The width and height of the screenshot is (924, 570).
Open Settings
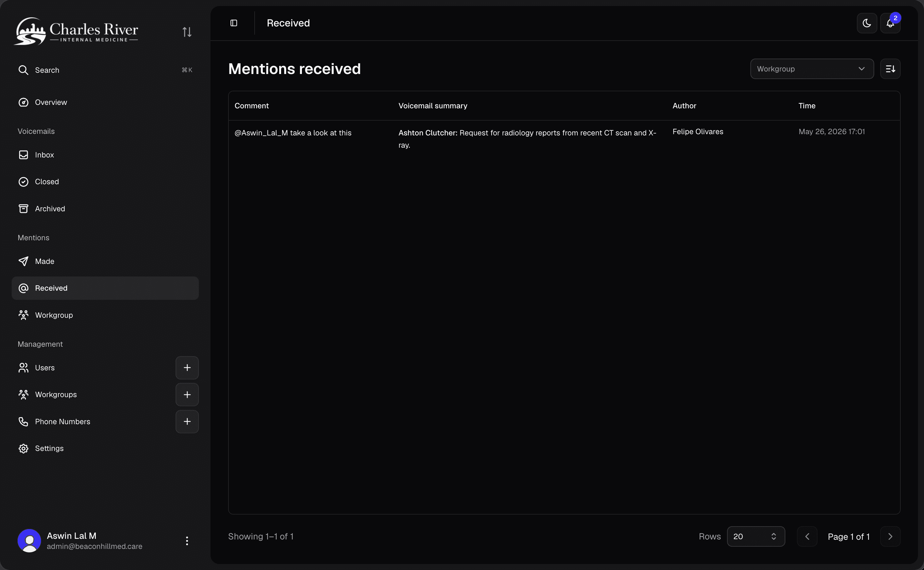pos(105,449)
